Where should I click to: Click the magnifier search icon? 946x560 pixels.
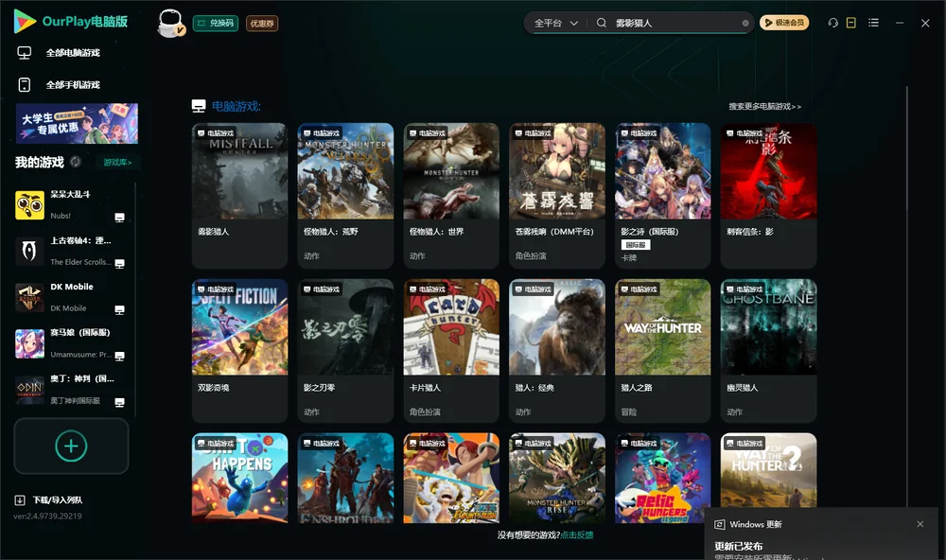[602, 23]
